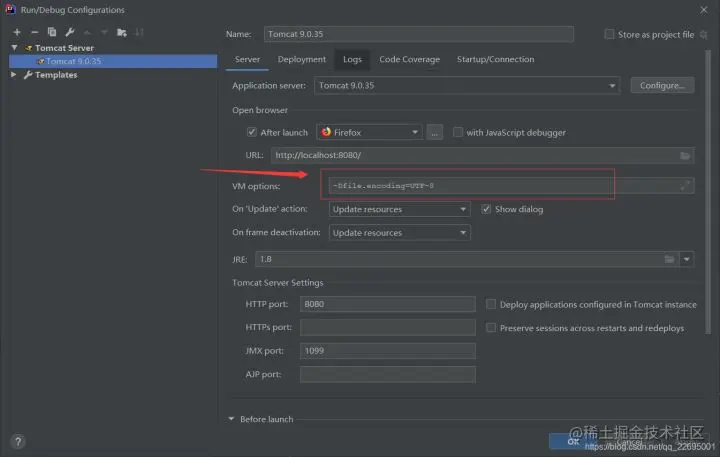
Task: Click in the Name field
Action: click(x=418, y=34)
